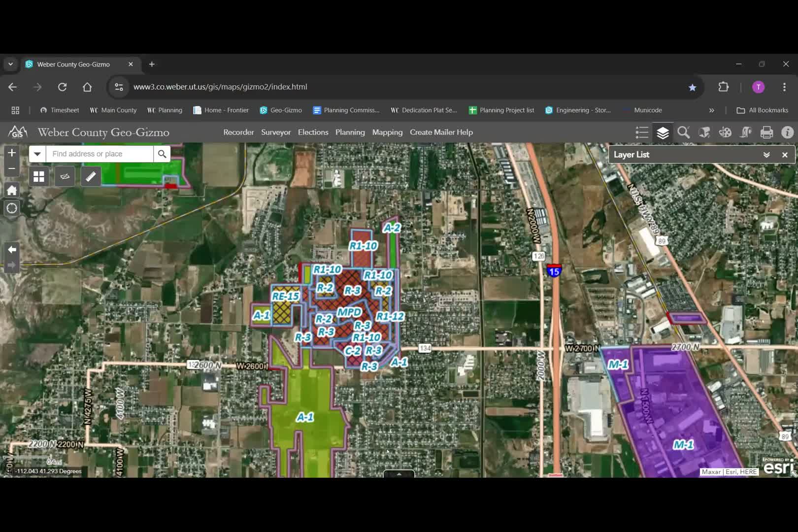
Task: Open the Geo-Gizmo bookmark in the bookmarks bar
Action: pos(281,110)
